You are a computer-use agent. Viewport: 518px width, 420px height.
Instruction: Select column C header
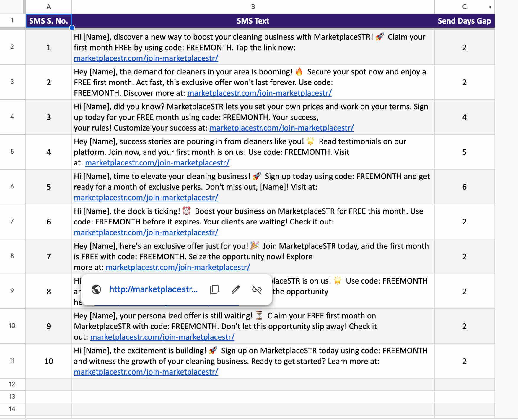point(464,7)
